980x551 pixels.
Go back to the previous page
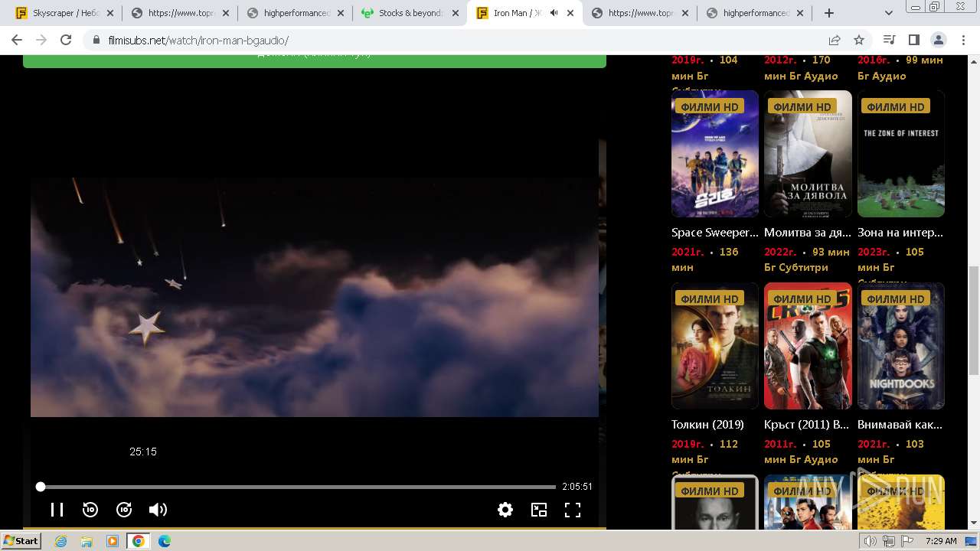17,40
